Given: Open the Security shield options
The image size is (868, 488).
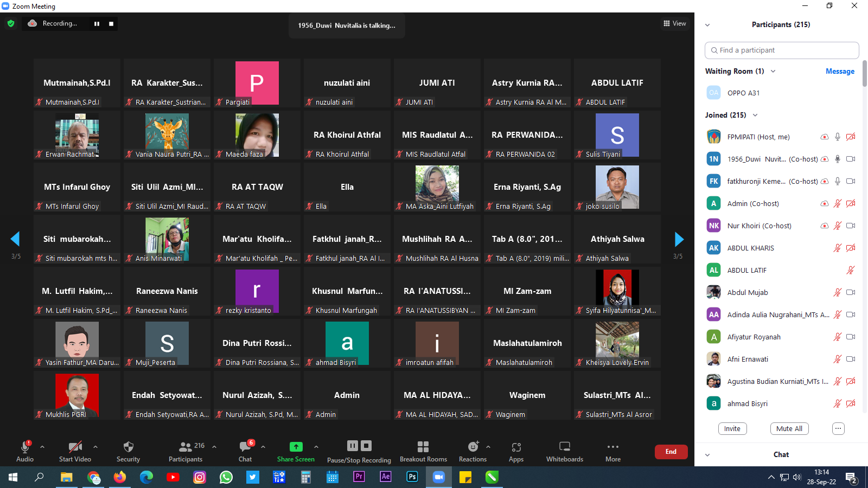Looking at the screenshot, I should tap(128, 447).
